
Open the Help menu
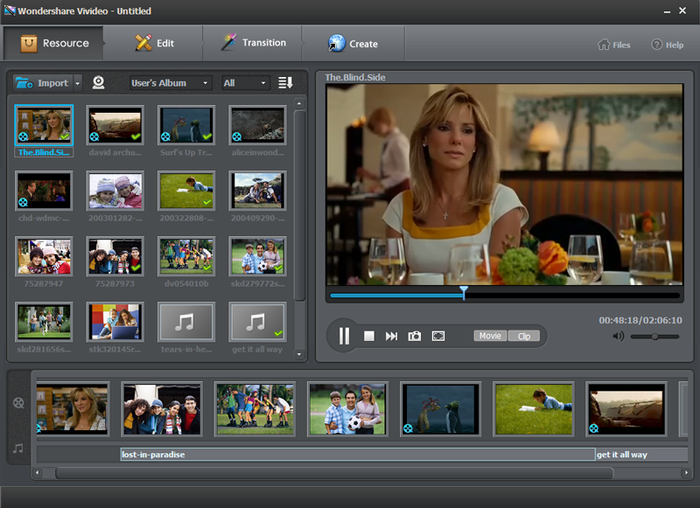[x=667, y=45]
